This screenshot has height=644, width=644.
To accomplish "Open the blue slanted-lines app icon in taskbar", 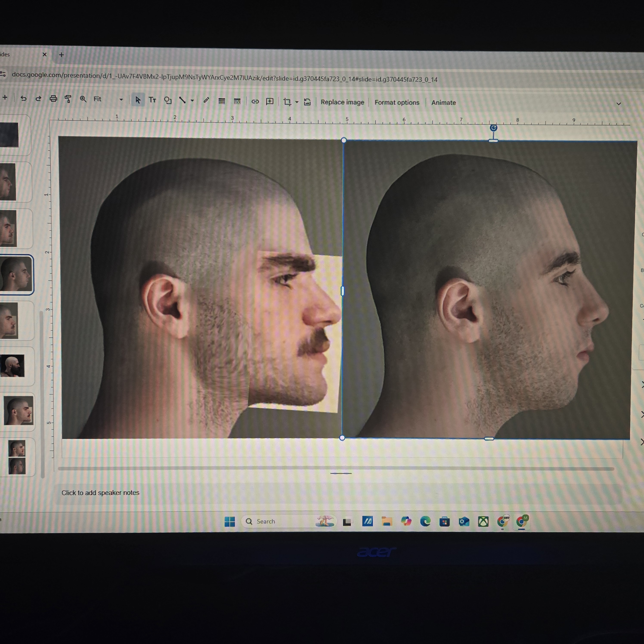I will tap(367, 521).
